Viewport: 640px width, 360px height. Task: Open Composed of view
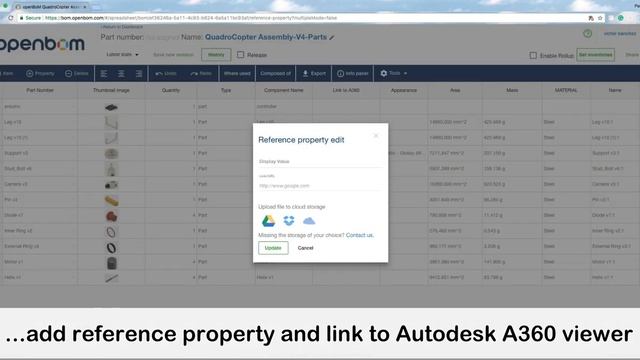point(276,73)
